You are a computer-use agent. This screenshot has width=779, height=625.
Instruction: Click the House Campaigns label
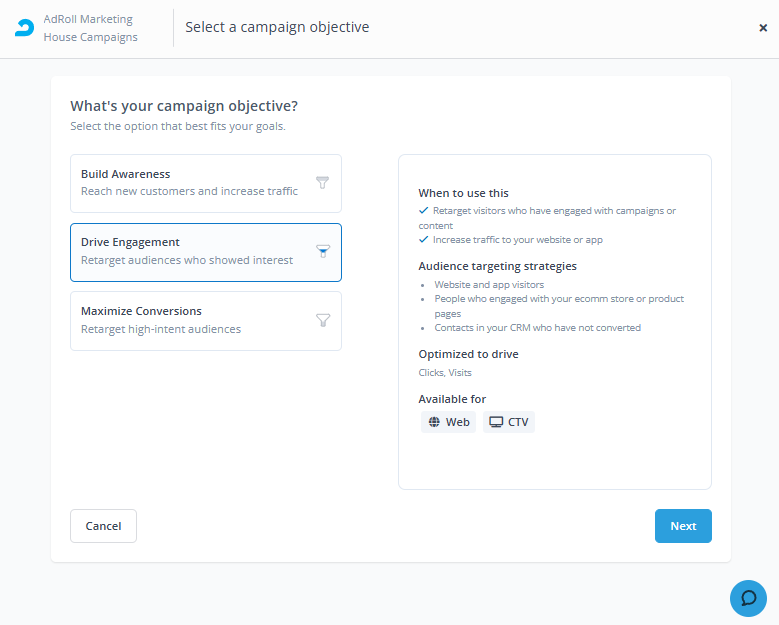point(90,37)
